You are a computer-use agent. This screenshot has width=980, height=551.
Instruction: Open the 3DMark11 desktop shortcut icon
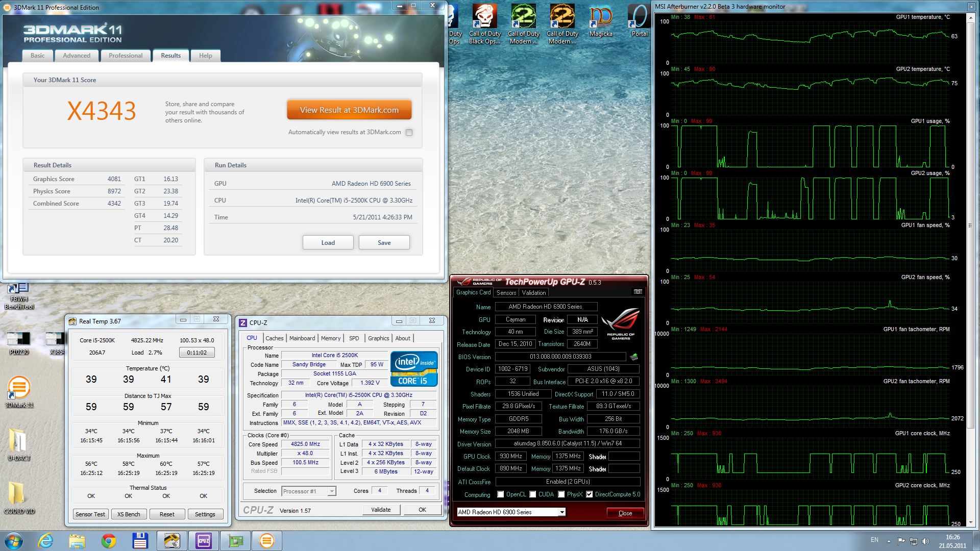(19, 392)
